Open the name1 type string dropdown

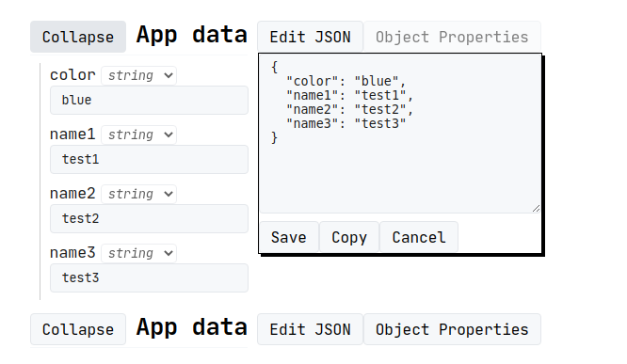tap(138, 135)
